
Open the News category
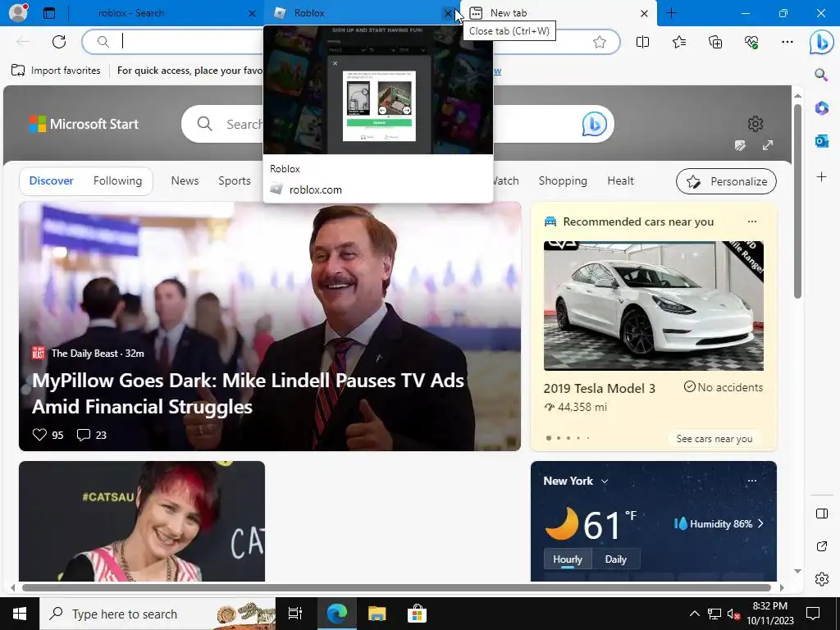pos(185,180)
